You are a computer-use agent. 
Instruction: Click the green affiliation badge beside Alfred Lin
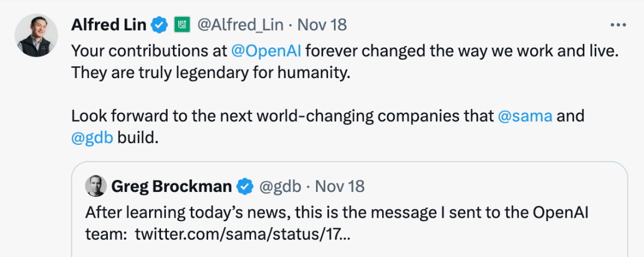(x=182, y=25)
